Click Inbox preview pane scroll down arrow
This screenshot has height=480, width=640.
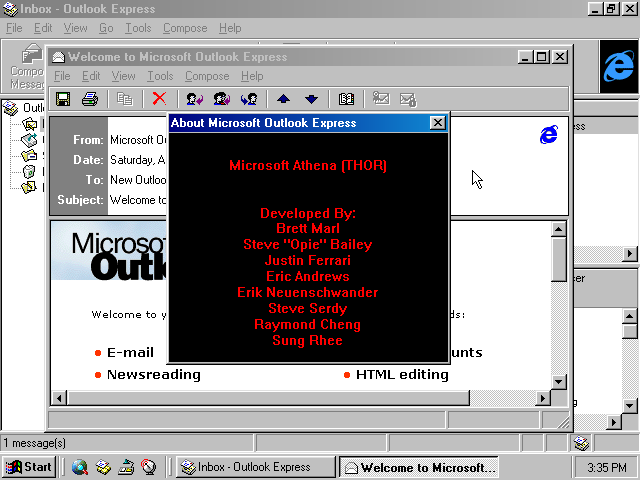click(x=629, y=406)
